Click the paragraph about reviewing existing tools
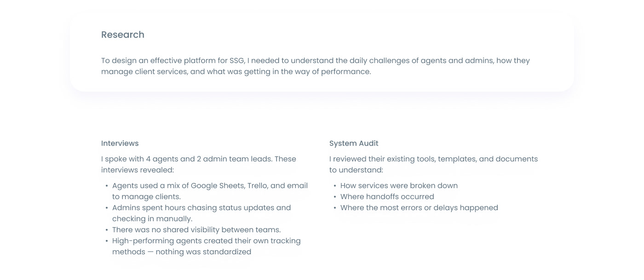This screenshot has width=644, height=280. pos(433,165)
